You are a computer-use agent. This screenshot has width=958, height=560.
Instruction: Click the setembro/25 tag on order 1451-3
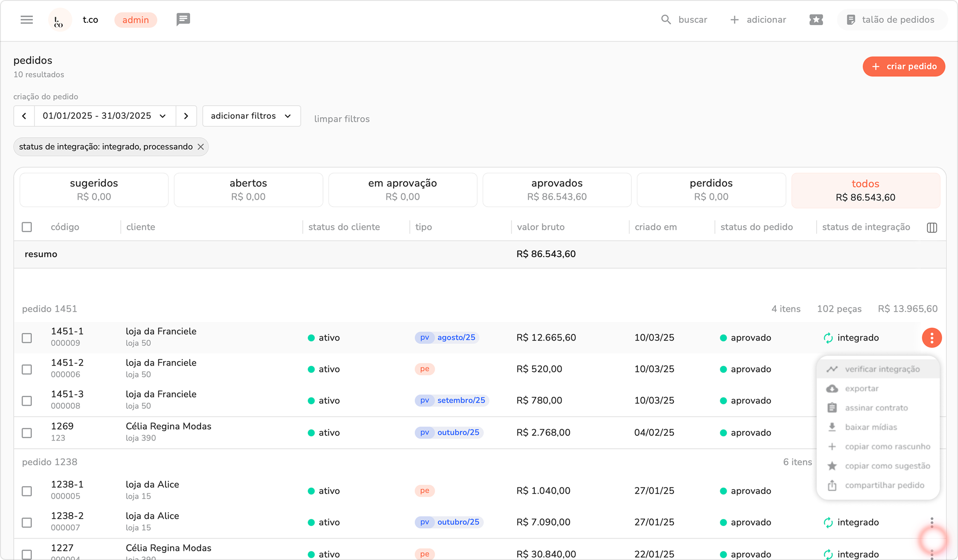(461, 400)
